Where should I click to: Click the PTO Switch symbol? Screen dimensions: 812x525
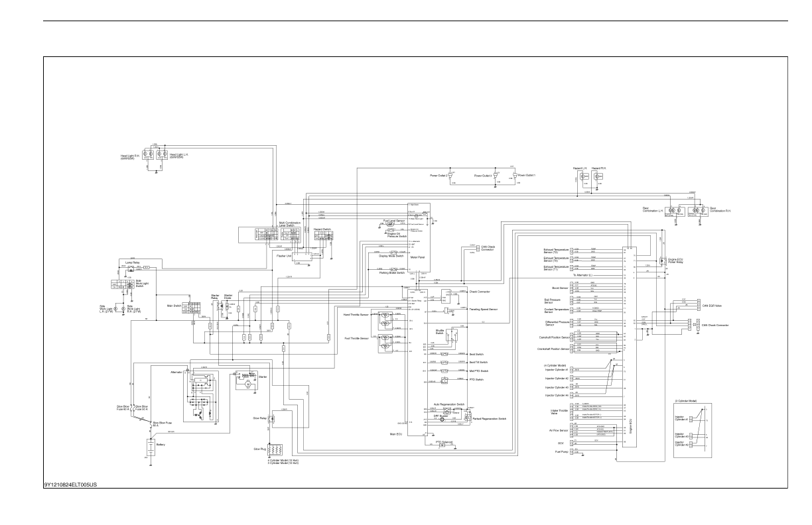pyautogui.click(x=445, y=380)
